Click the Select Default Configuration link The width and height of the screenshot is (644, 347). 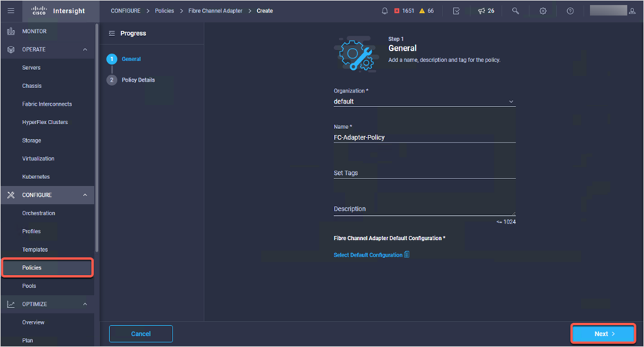368,255
